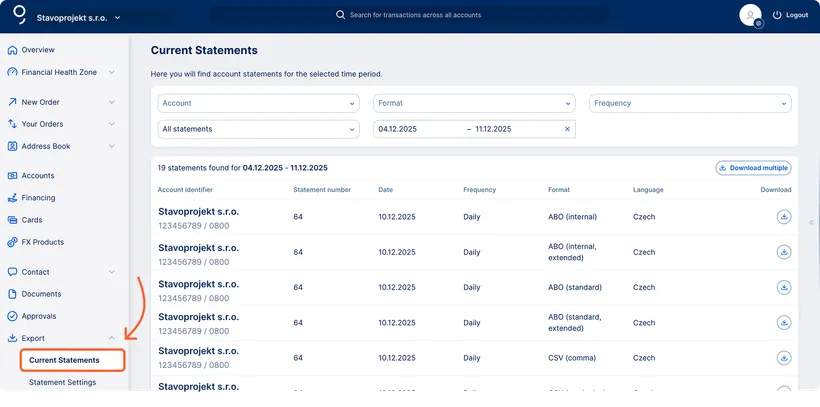The image size is (820, 407).
Task: Expand the All statements dropdown
Action: [x=259, y=129]
